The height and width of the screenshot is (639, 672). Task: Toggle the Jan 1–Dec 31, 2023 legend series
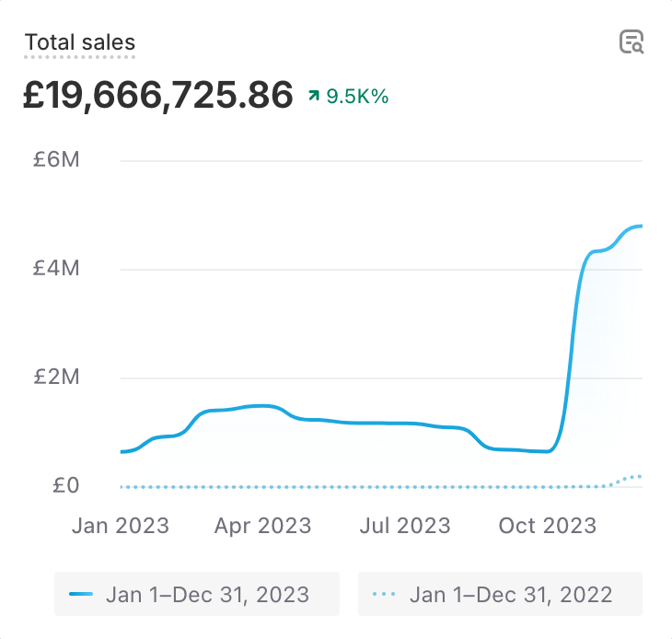tap(197, 594)
